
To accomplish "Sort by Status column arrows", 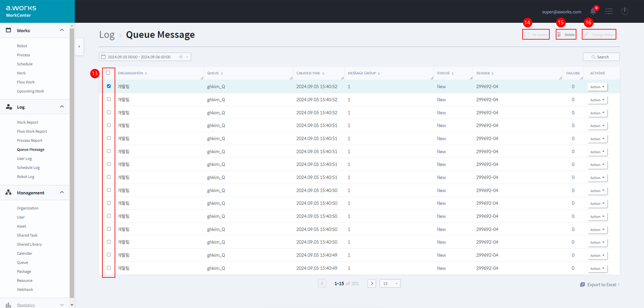I will (453, 73).
